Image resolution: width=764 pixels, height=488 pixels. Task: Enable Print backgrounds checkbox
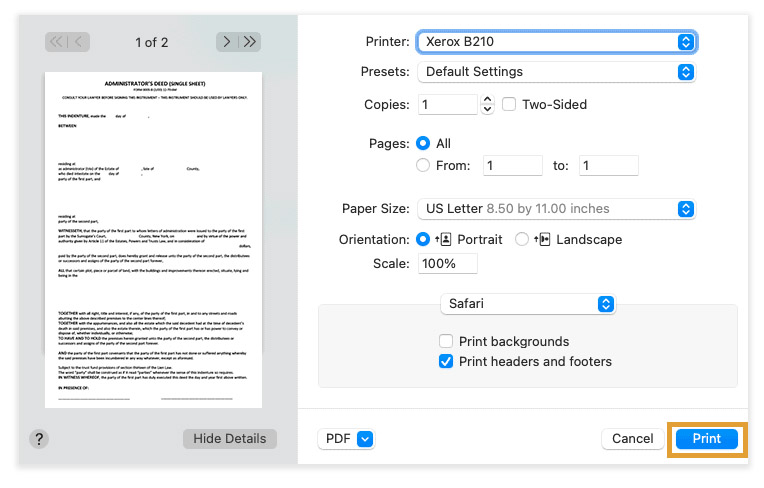point(446,341)
